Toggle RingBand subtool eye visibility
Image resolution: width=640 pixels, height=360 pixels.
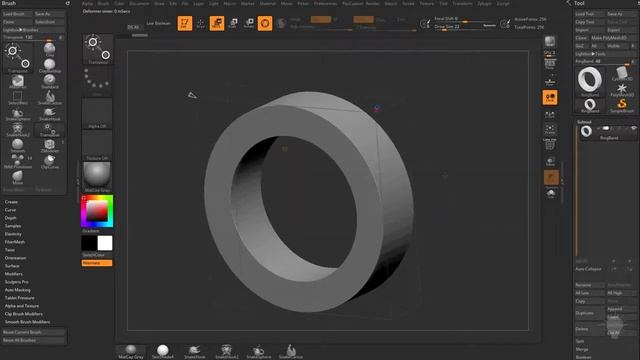[633, 128]
